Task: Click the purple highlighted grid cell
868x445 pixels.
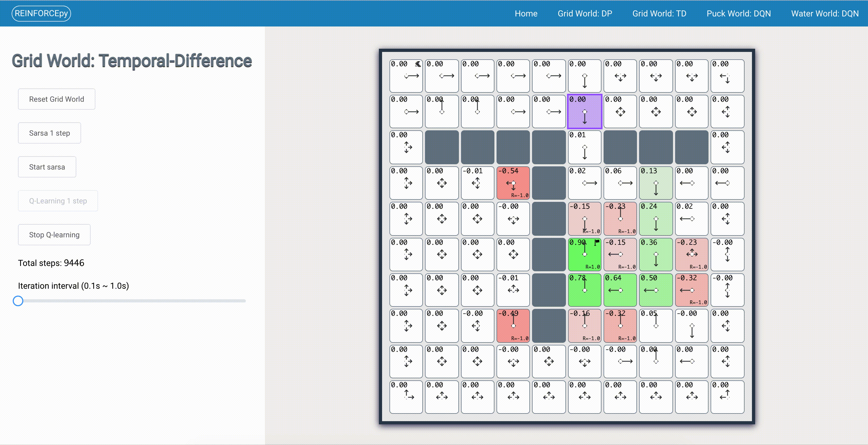Action: pyautogui.click(x=584, y=112)
